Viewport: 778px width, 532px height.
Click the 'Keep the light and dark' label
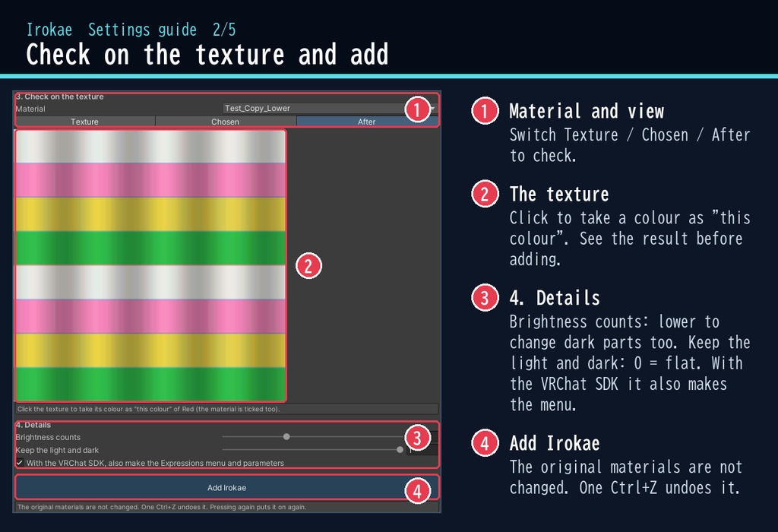tap(57, 450)
